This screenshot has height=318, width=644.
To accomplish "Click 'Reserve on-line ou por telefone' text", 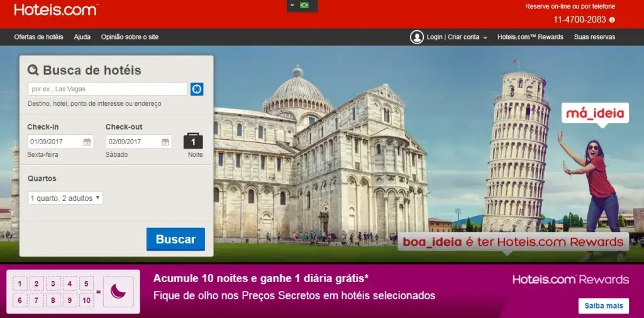I will point(570,6).
